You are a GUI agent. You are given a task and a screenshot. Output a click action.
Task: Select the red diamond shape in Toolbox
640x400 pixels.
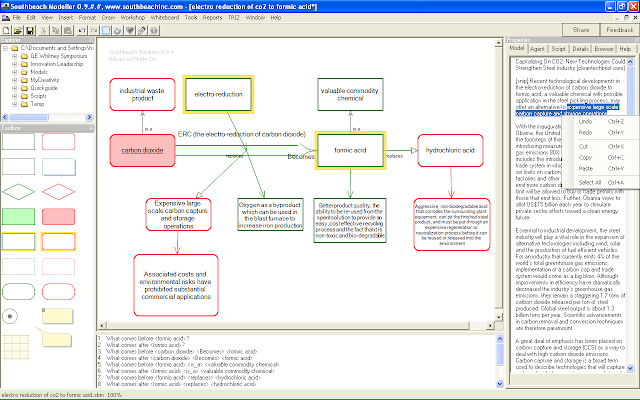58,192
